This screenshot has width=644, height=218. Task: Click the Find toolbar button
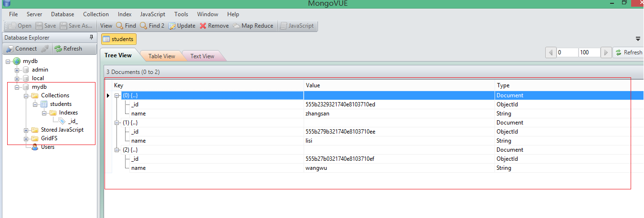[x=126, y=26]
